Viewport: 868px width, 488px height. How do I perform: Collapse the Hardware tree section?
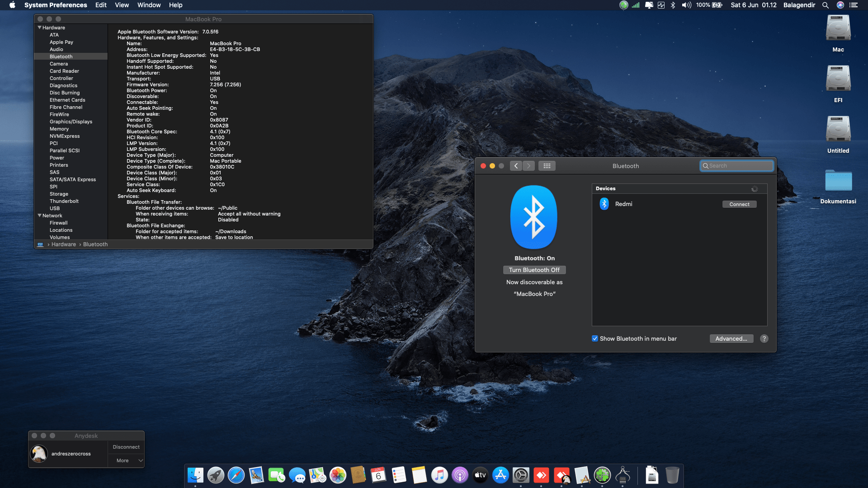pos(39,28)
